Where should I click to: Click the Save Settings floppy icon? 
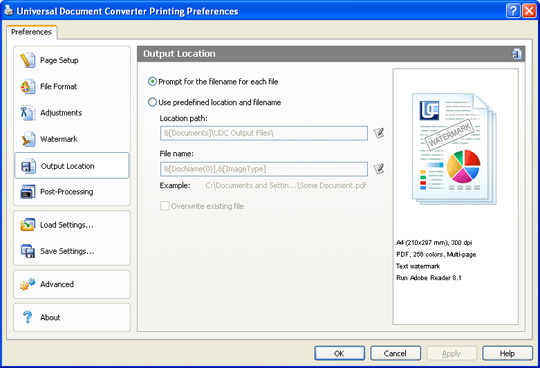click(x=28, y=251)
